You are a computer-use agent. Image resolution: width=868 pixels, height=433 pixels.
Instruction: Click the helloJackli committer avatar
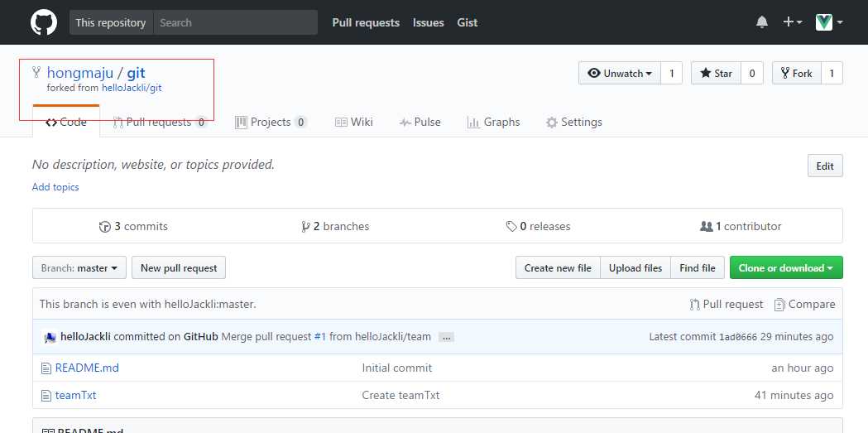point(50,337)
